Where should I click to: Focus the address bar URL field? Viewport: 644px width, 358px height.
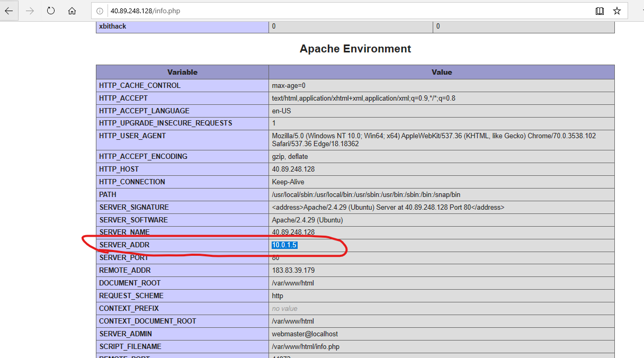(x=350, y=11)
